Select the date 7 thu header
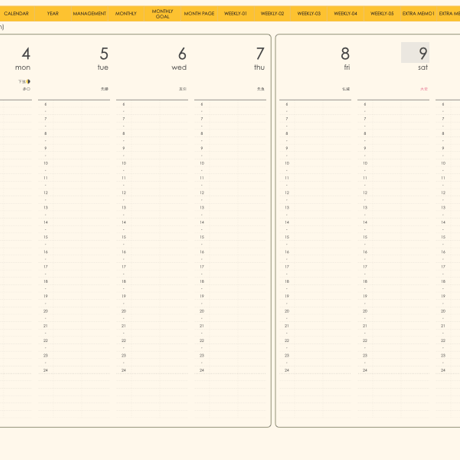 click(x=260, y=59)
